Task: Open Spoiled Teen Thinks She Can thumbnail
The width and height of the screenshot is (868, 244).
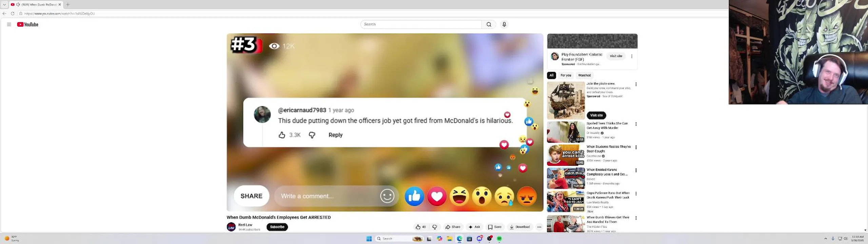Action: (566, 132)
